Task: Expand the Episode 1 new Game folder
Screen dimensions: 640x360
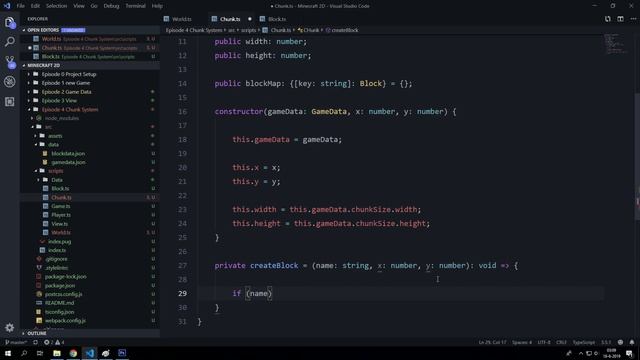Action: coord(66,83)
